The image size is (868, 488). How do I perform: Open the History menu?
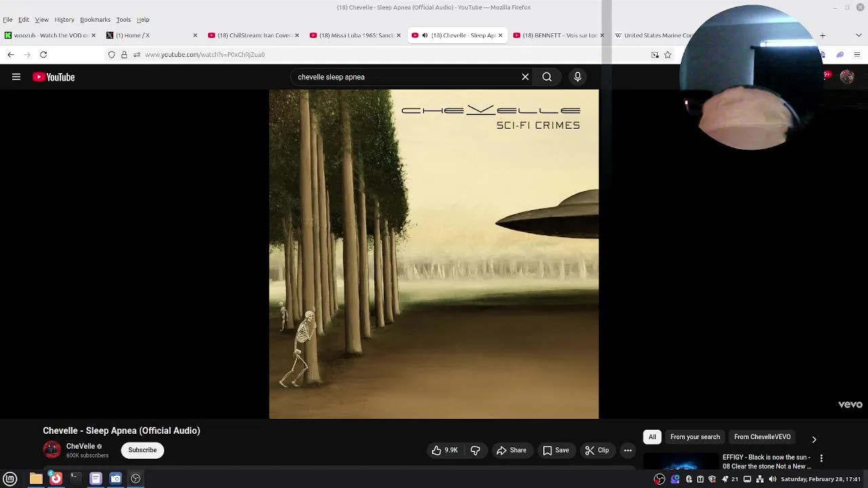[x=64, y=20]
